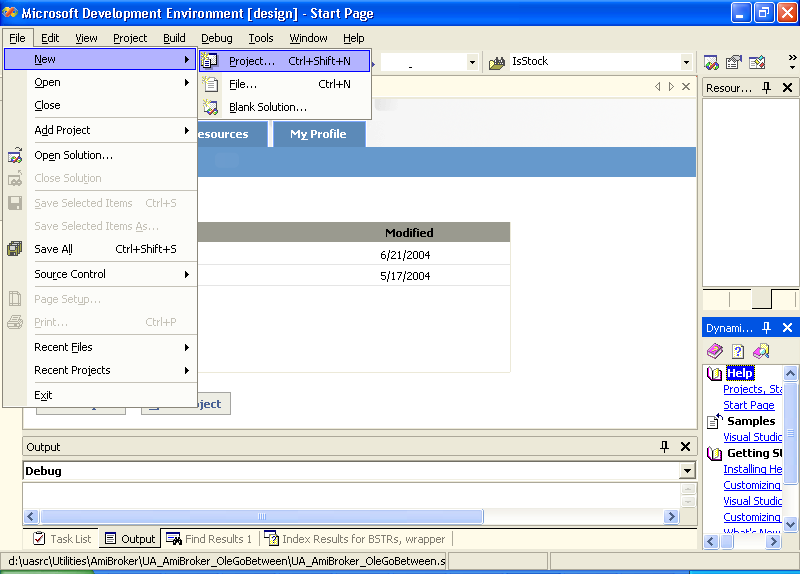Open the Start Page help link

pos(748,405)
